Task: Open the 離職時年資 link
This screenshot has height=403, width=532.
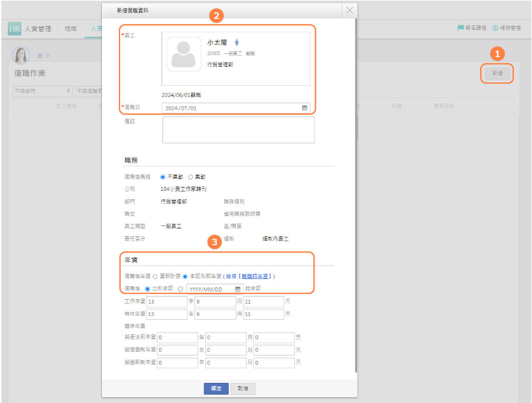Action: pos(258,276)
